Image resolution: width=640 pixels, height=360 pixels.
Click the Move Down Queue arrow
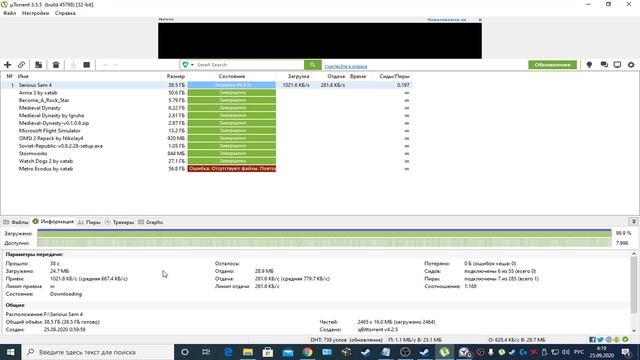coord(116,65)
